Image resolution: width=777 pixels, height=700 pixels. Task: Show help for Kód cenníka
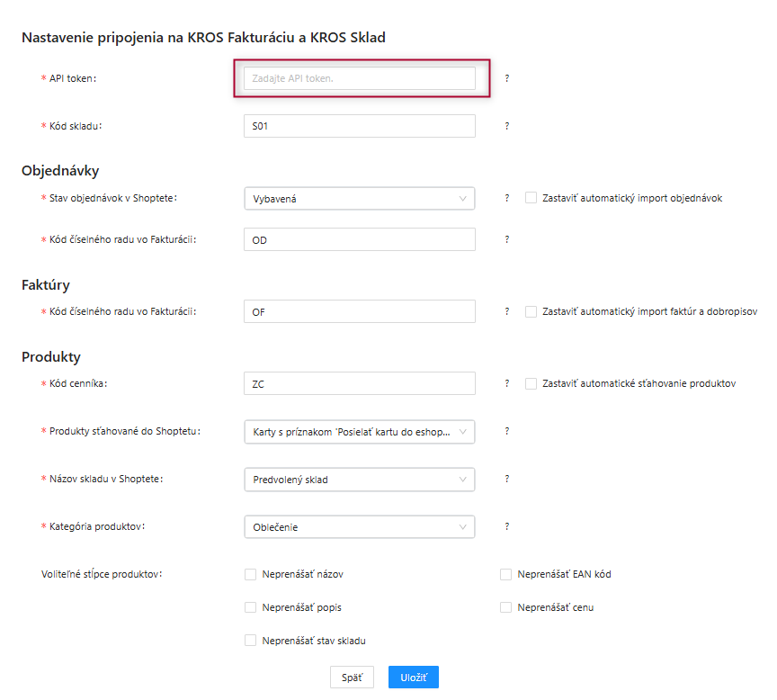[506, 383]
